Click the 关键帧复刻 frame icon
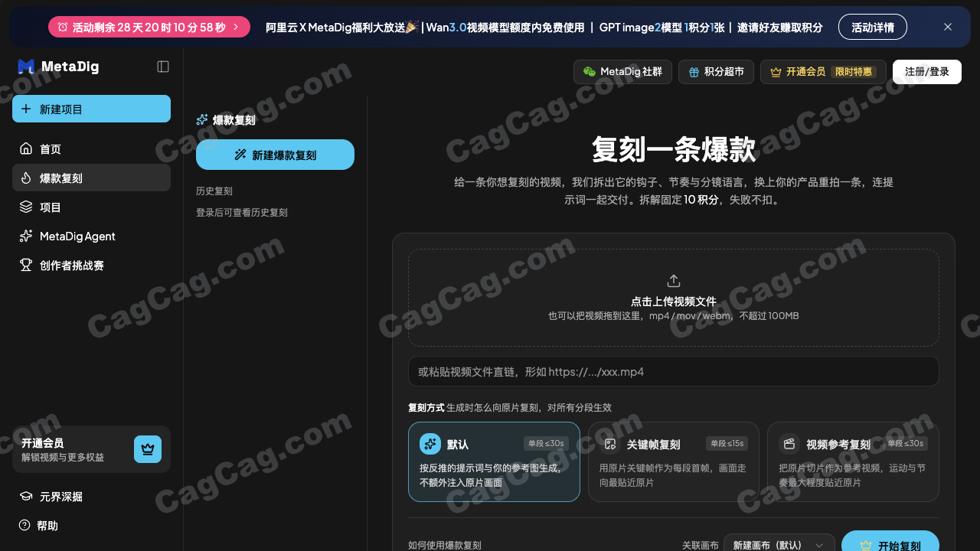Image resolution: width=980 pixels, height=551 pixels. (x=610, y=444)
